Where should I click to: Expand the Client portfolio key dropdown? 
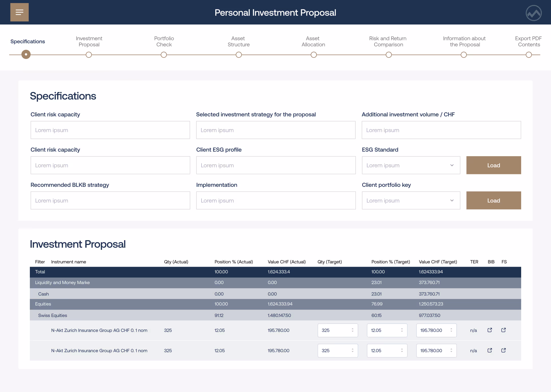point(411,201)
